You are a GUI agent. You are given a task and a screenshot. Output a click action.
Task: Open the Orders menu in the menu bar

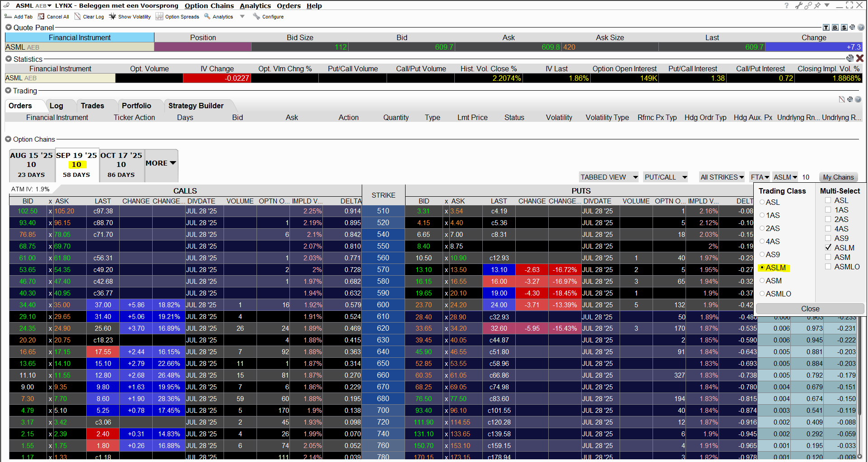click(289, 6)
